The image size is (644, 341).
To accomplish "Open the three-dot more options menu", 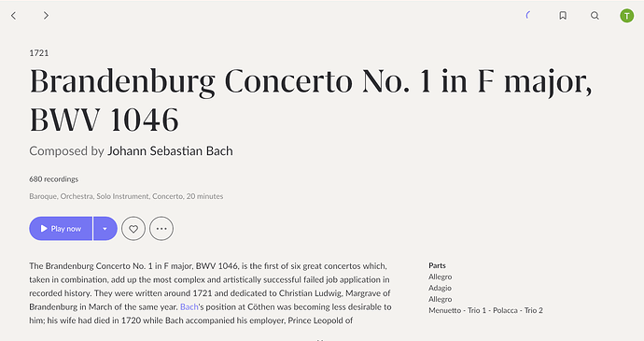I will pyautogui.click(x=161, y=229).
